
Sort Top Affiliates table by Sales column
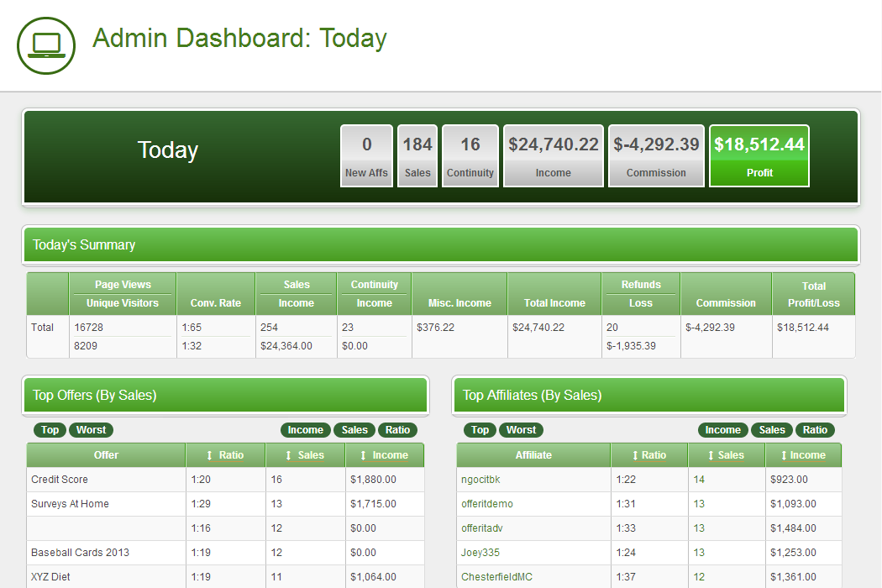click(x=726, y=455)
